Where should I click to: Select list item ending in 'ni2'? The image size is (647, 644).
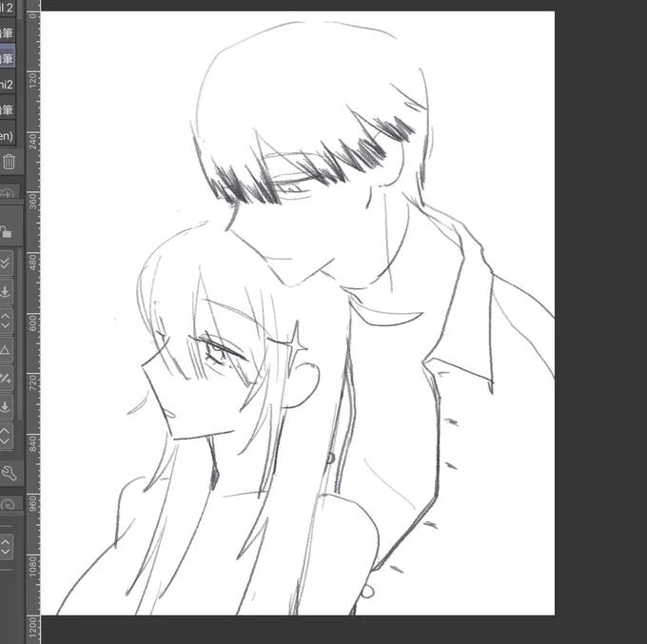[x=8, y=85]
